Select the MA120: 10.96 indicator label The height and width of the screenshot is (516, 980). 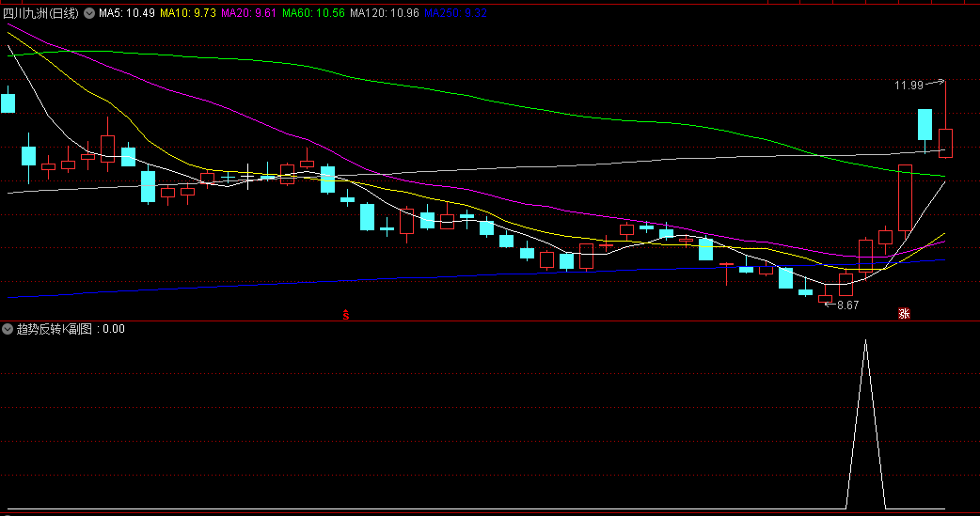point(385,13)
